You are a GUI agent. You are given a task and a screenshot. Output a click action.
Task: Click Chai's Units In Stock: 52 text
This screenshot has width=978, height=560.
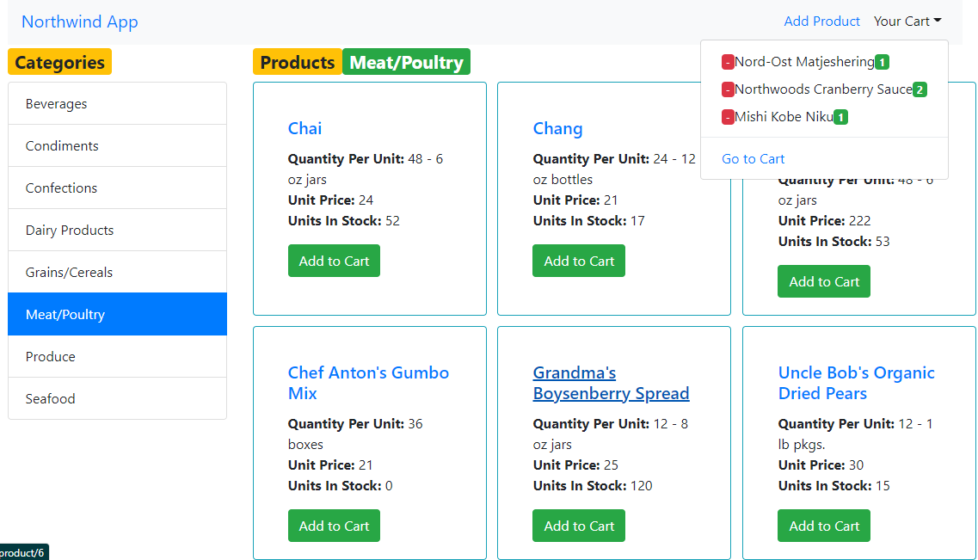tap(344, 221)
